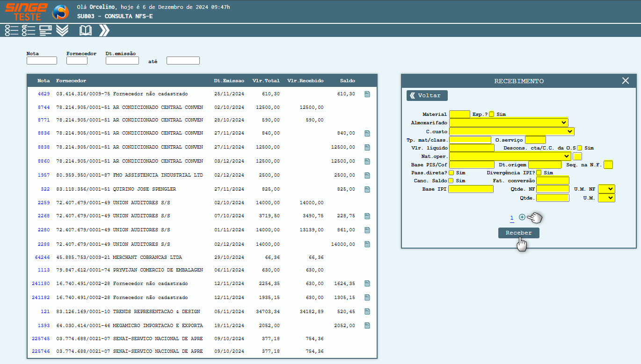Image resolution: width=641 pixels, height=364 pixels.
Task: Open the Almoxarifado dropdown
Action: [x=509, y=123]
